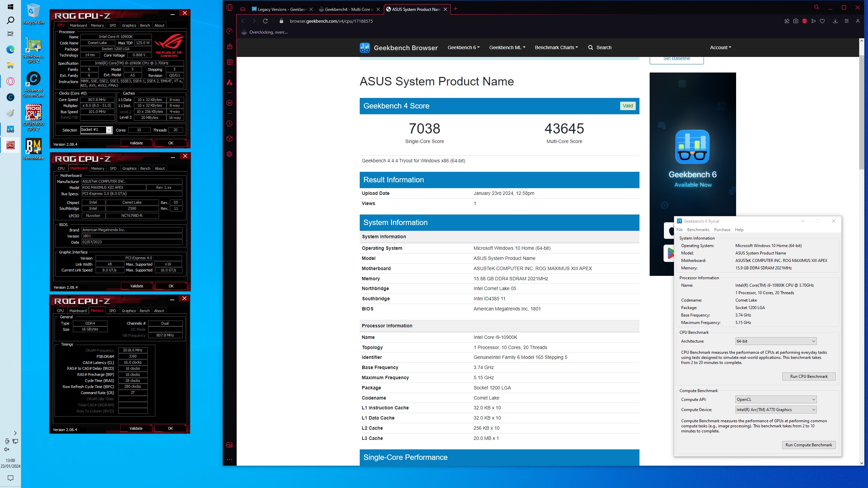Open Compute API OpenCL dropdown

776,400
